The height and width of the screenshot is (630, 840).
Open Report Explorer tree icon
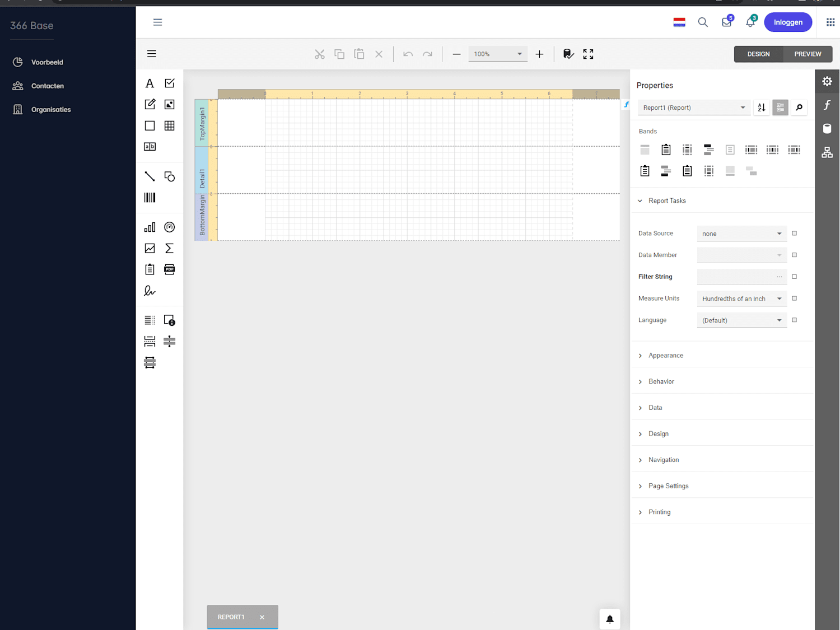coord(827,152)
